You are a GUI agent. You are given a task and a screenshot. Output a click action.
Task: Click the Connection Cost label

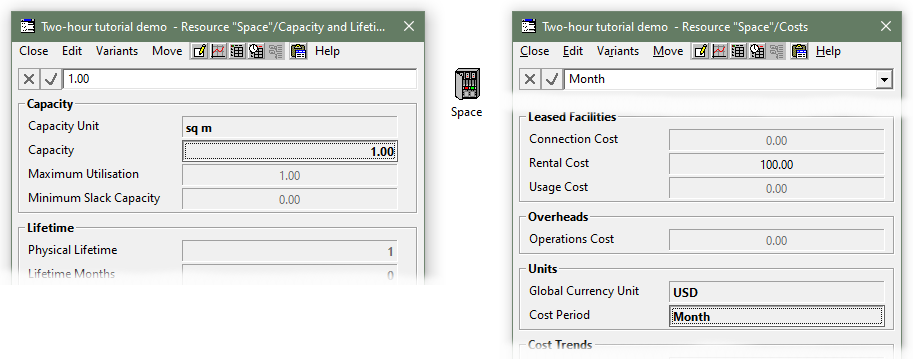point(574,139)
